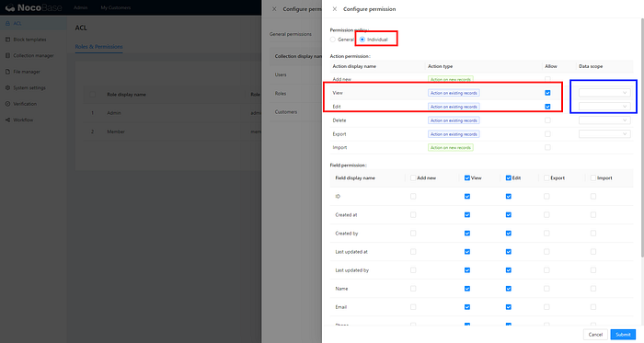Click the ACL lock icon in sidebar
644x343 pixels.
7,23
